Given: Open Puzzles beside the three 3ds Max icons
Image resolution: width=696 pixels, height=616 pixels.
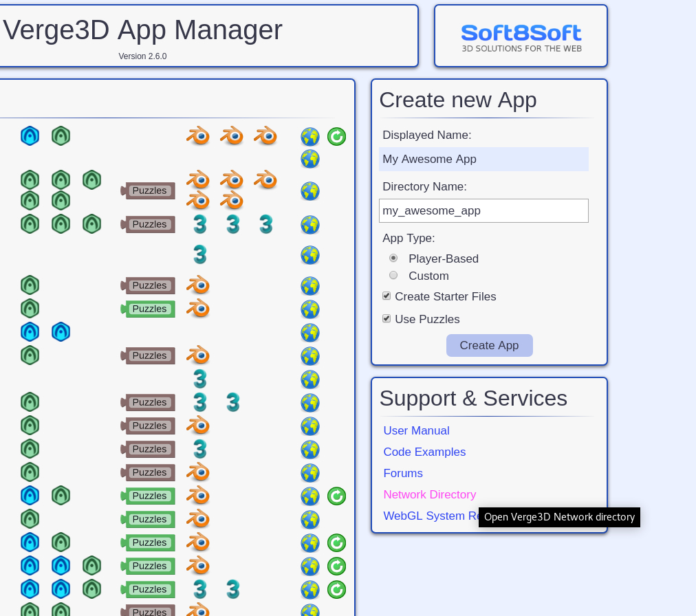Looking at the screenshot, I should coord(148,224).
